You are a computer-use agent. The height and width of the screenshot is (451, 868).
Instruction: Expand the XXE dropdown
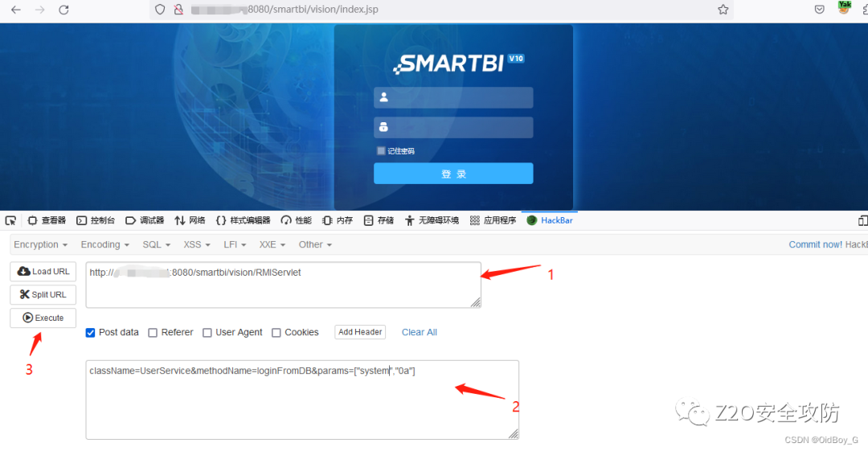tap(272, 244)
